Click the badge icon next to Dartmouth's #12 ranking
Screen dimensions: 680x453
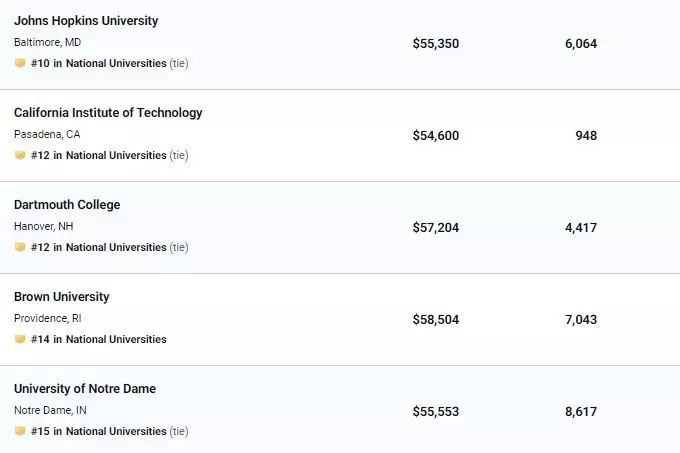click(20, 247)
